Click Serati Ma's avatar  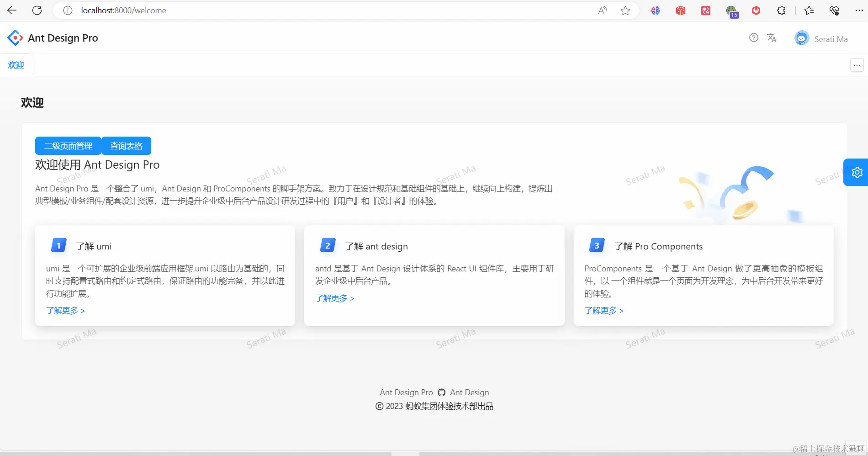[801, 38]
